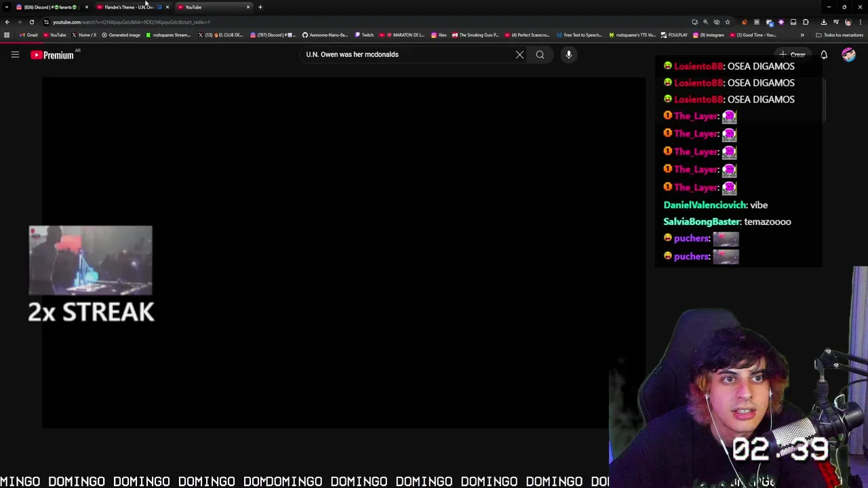Click the zoom magnifier in address bar
Viewport: 868px width, 488px height.
pos(705,22)
